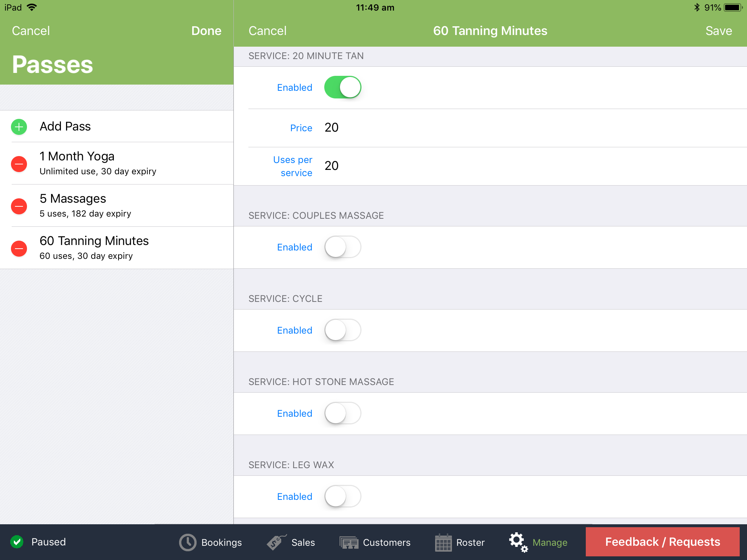Tap the Paused status label
This screenshot has height=560, width=747.
click(x=49, y=542)
